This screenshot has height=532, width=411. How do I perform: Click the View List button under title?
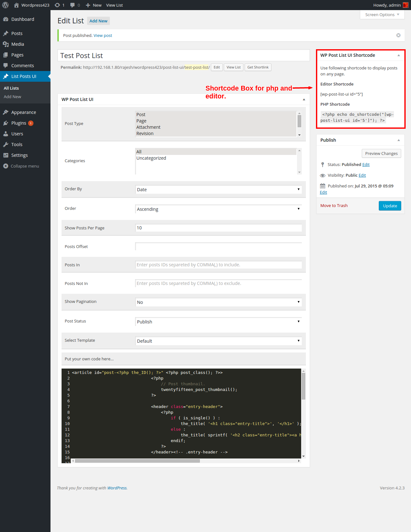coord(234,67)
